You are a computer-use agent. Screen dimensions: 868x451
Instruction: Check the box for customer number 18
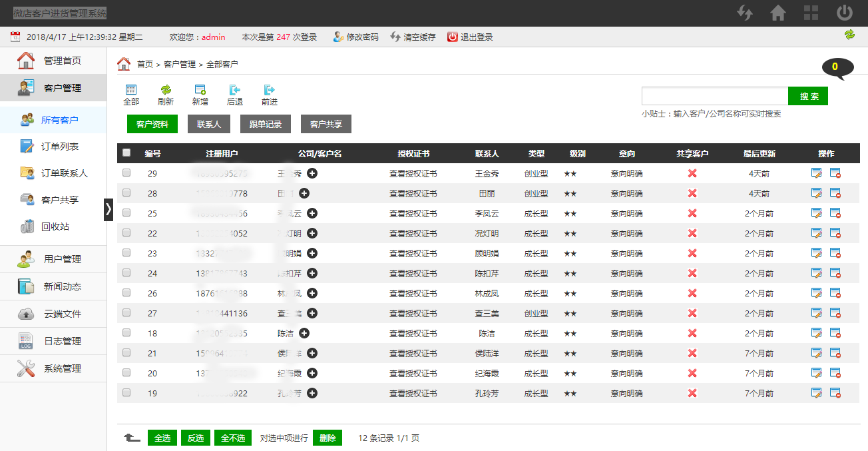(126, 332)
